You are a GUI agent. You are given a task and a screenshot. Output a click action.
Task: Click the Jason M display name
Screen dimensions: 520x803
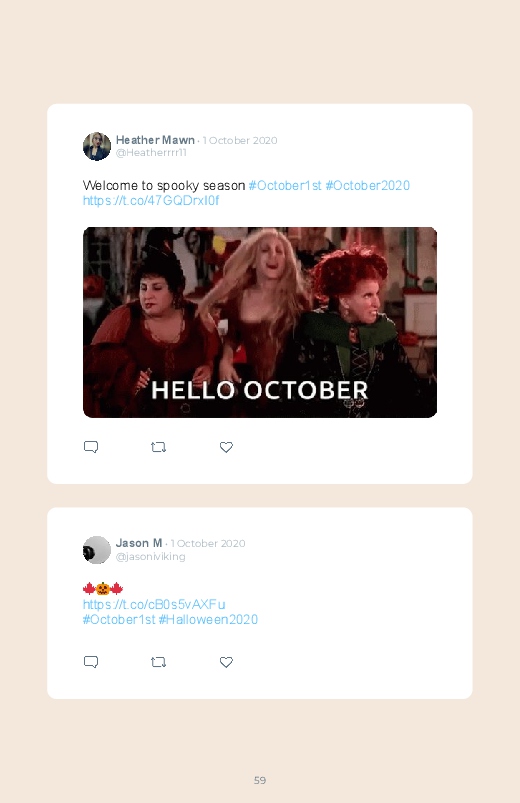139,543
